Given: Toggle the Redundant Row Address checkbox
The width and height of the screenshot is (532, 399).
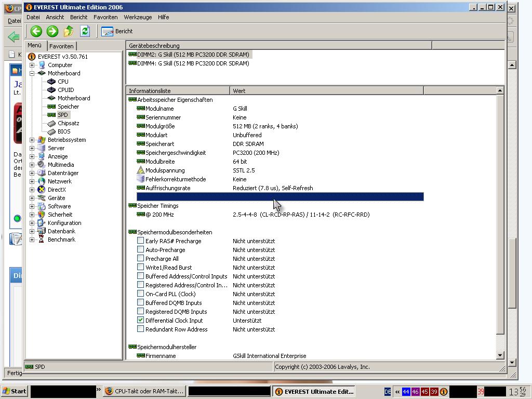Looking at the screenshot, I should tap(140, 329).
